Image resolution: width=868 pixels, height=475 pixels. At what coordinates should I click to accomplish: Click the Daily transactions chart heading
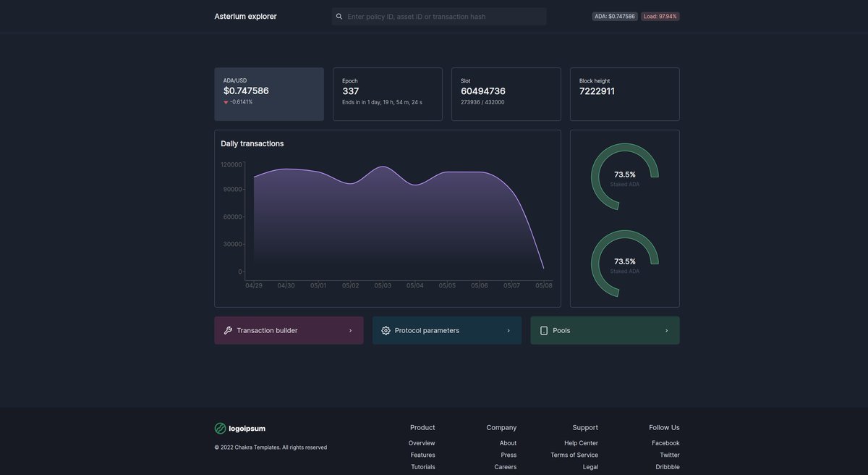click(x=252, y=143)
